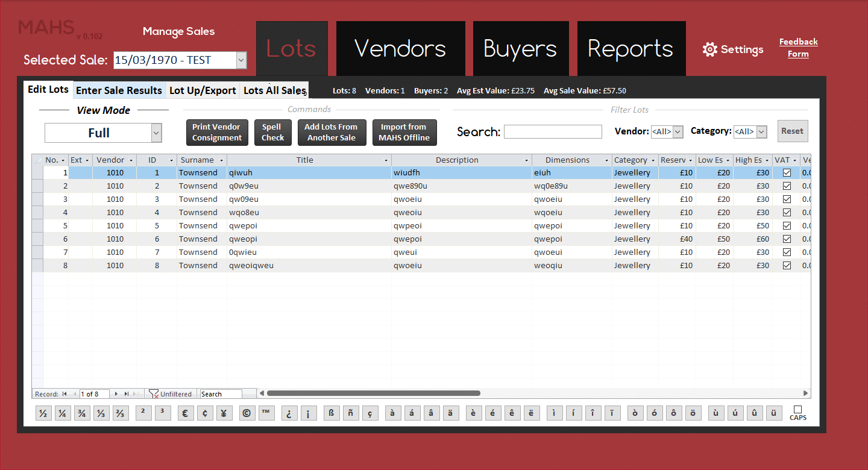Open the Description column filter arrow
The image size is (868, 470).
(526, 160)
